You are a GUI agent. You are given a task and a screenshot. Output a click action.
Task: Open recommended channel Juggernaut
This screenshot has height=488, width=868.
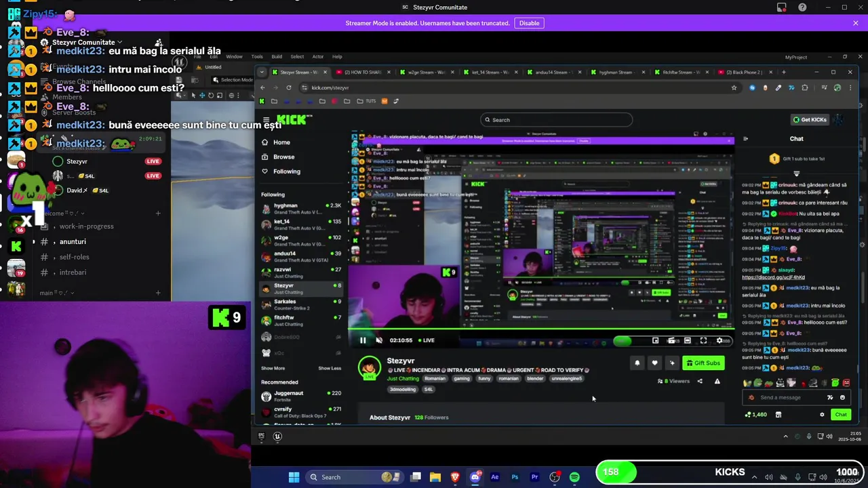pos(302,396)
